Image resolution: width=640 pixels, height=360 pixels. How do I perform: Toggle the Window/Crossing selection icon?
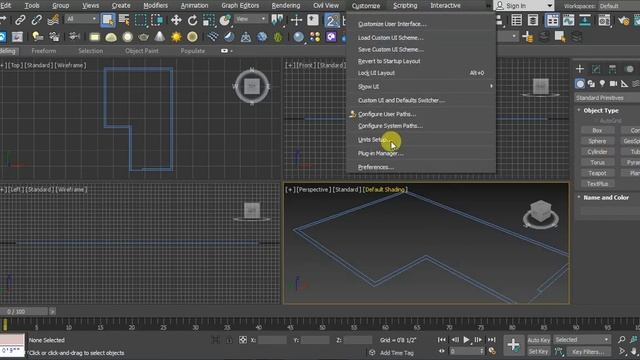point(157,20)
